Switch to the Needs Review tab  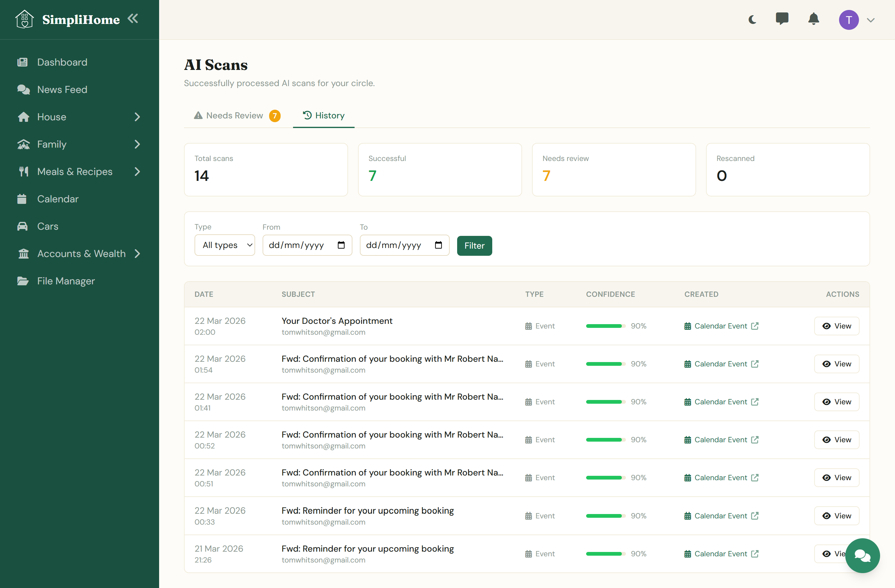pos(237,115)
